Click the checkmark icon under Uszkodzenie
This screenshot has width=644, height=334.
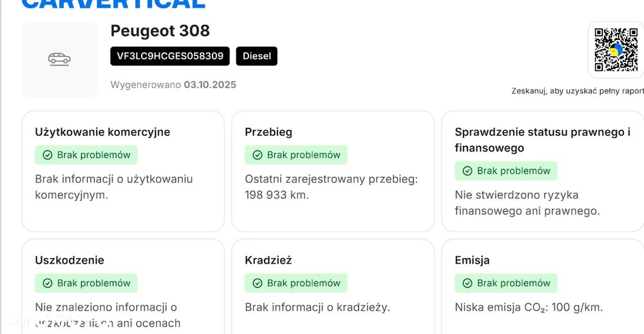(47, 283)
